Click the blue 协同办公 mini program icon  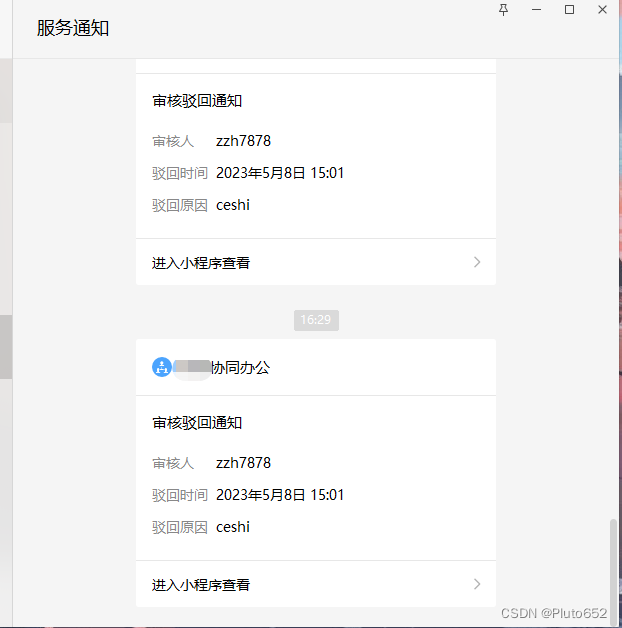click(162, 367)
